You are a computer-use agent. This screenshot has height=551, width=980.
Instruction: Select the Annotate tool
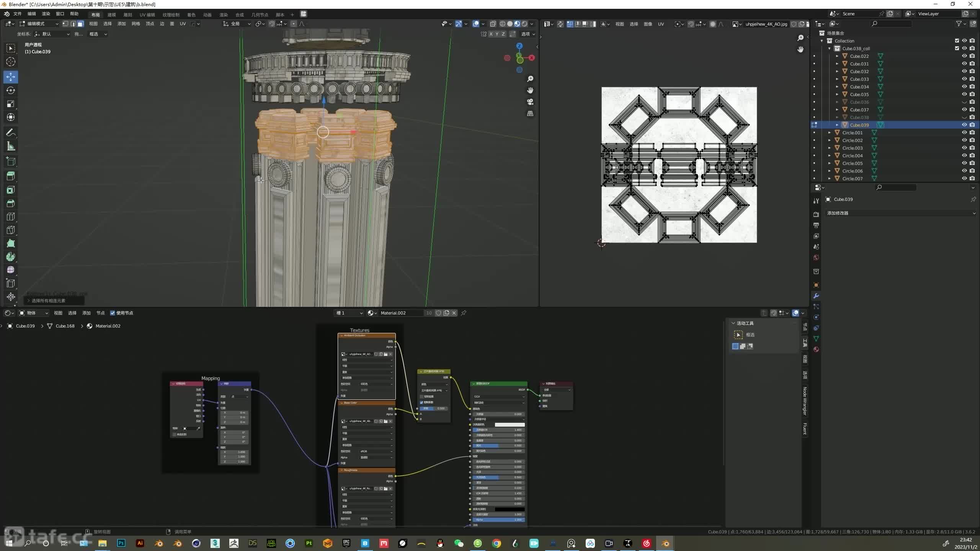click(x=11, y=133)
